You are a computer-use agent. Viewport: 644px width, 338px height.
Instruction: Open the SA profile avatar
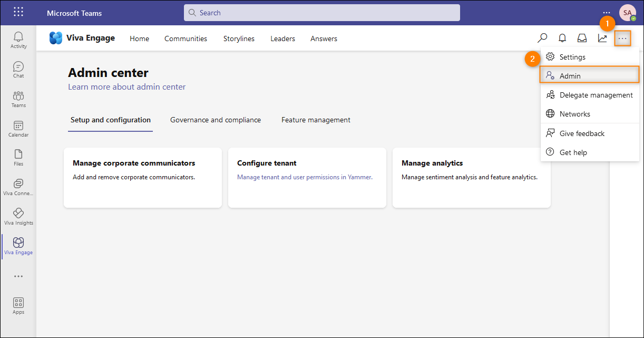pyautogui.click(x=627, y=13)
